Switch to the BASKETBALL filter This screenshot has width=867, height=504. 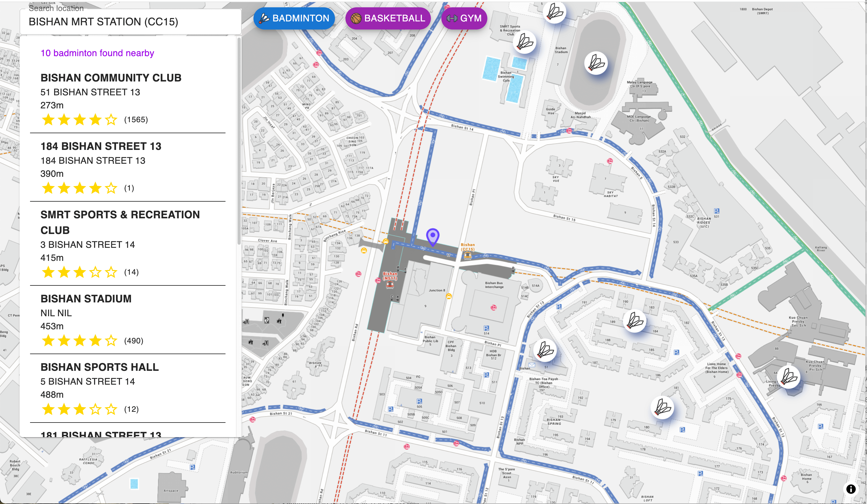point(388,18)
